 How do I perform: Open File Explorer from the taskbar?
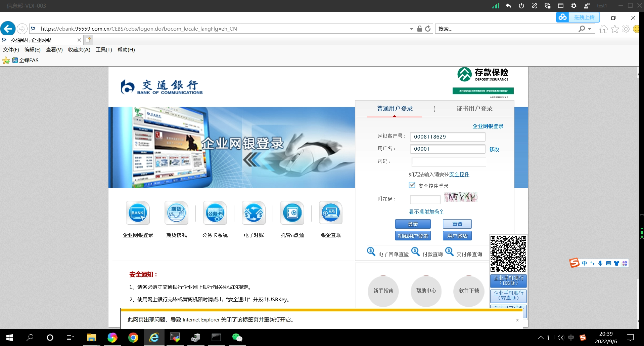(92, 338)
